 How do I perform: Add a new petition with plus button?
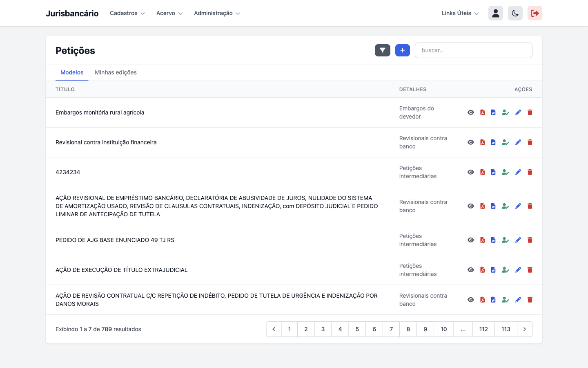403,50
